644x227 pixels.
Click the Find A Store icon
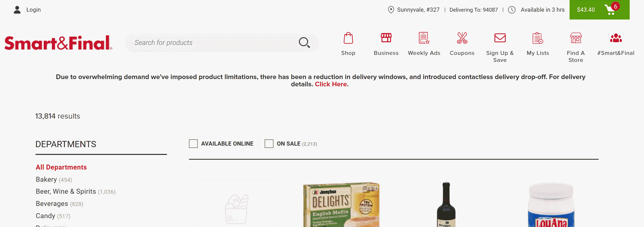click(576, 38)
